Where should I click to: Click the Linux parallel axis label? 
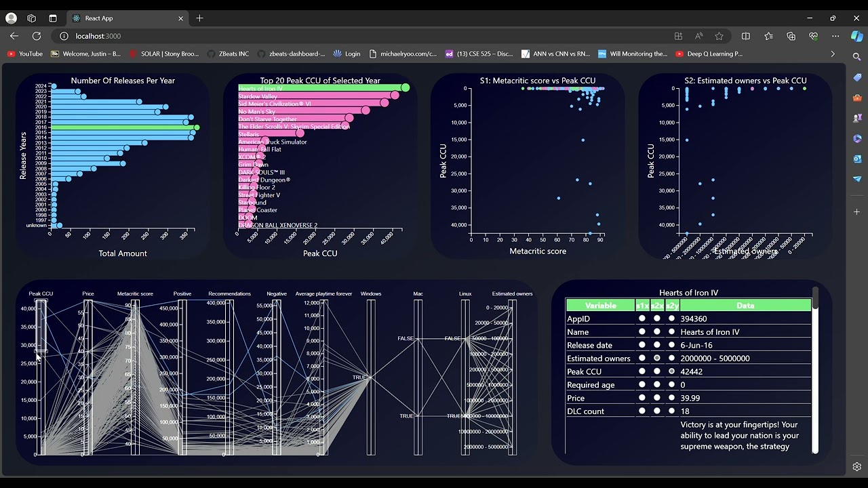pyautogui.click(x=465, y=293)
